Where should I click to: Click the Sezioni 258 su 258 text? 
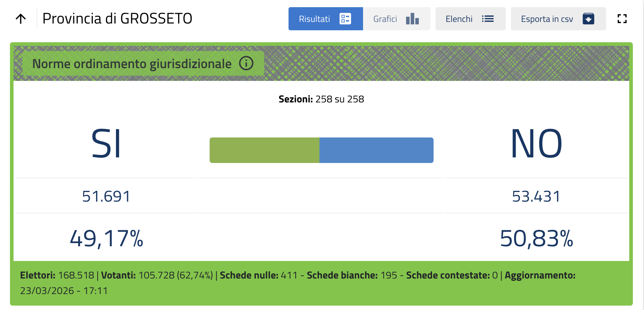point(321,99)
